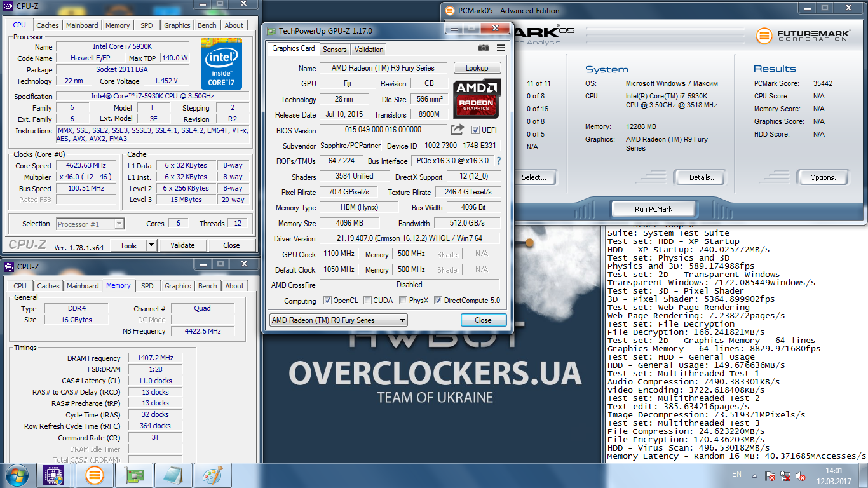
Task: Click the PCMark05 title bar icon
Action: click(450, 10)
